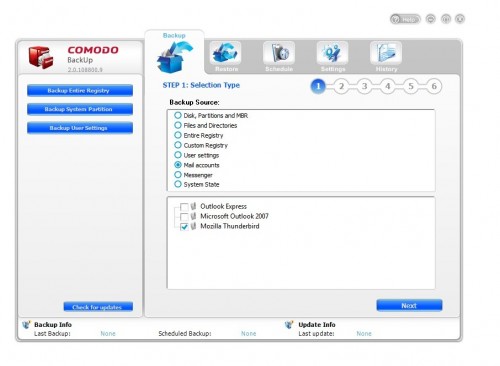Open the History section icon

click(386, 53)
